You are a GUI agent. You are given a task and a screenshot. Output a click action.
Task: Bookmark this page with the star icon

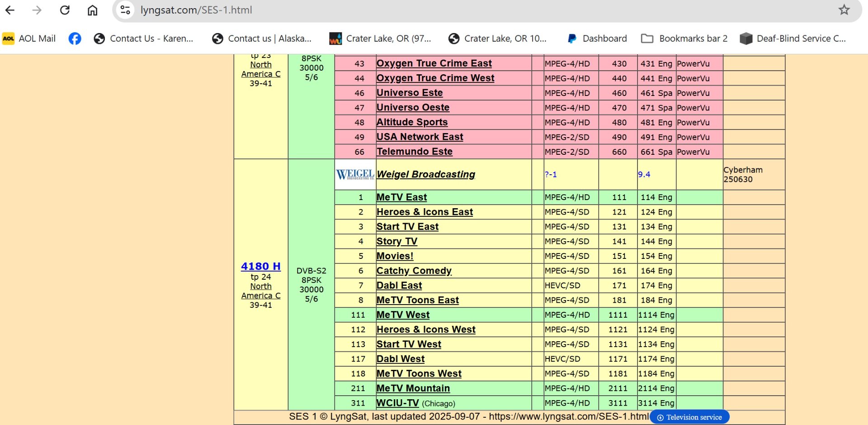844,10
